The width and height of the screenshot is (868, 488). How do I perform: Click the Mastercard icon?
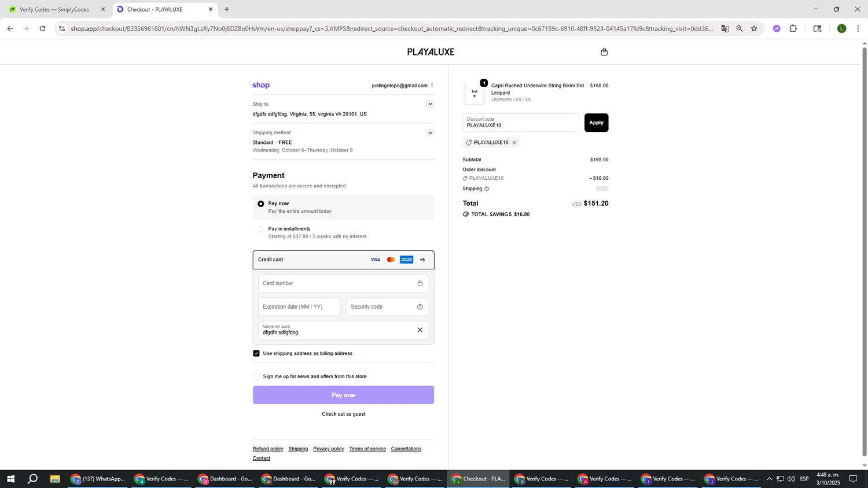pyautogui.click(x=391, y=260)
